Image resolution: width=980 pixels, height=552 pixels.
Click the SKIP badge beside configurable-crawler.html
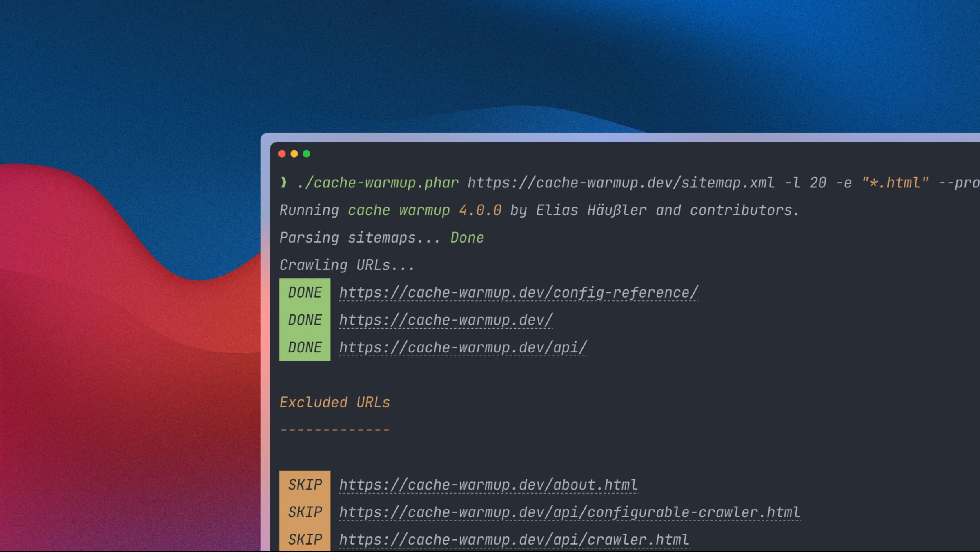305,512
